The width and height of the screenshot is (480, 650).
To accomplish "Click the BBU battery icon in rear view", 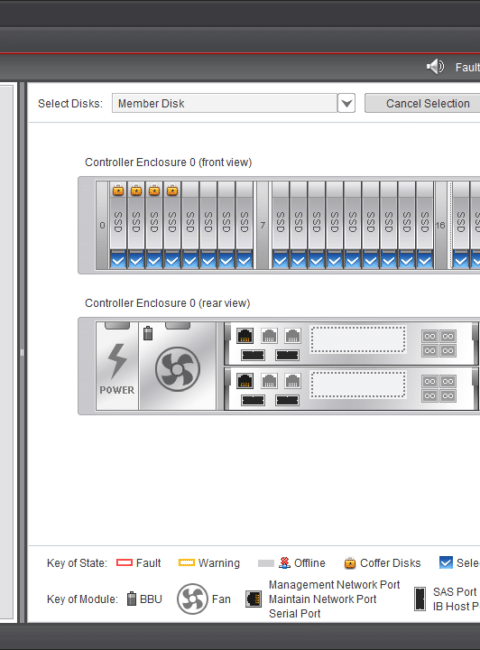I will pos(148,333).
